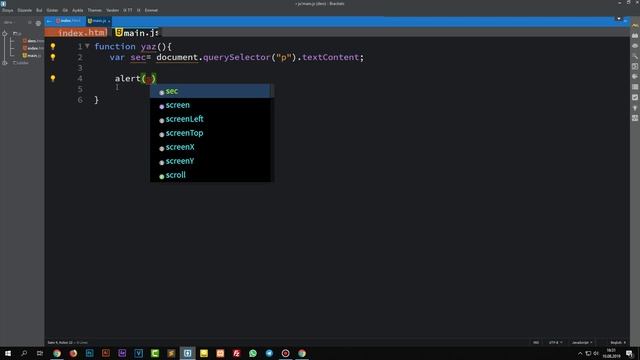Click the lightbulb icon in right toolbar

635,108
